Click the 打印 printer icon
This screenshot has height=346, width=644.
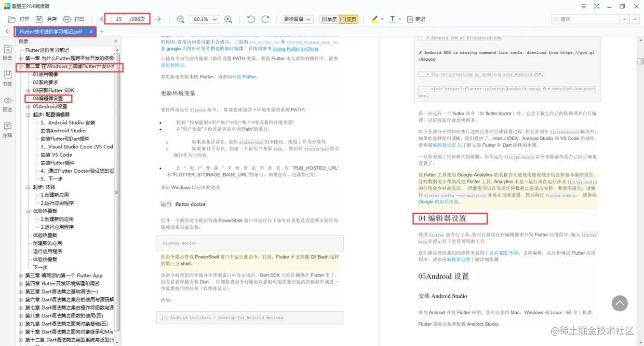point(67,19)
